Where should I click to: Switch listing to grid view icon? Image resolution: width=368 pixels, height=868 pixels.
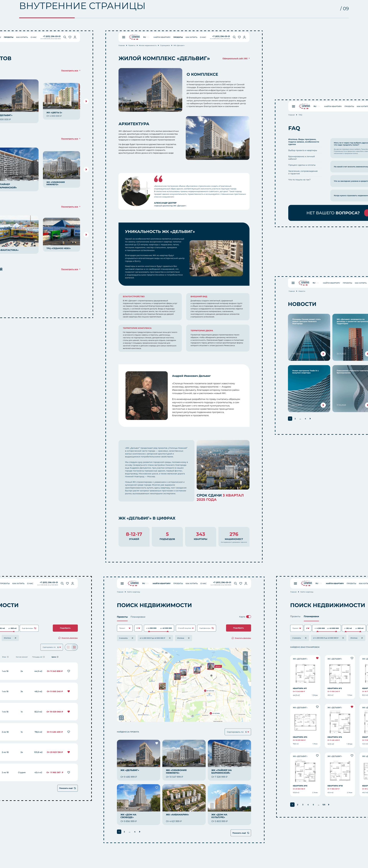pos(68,647)
